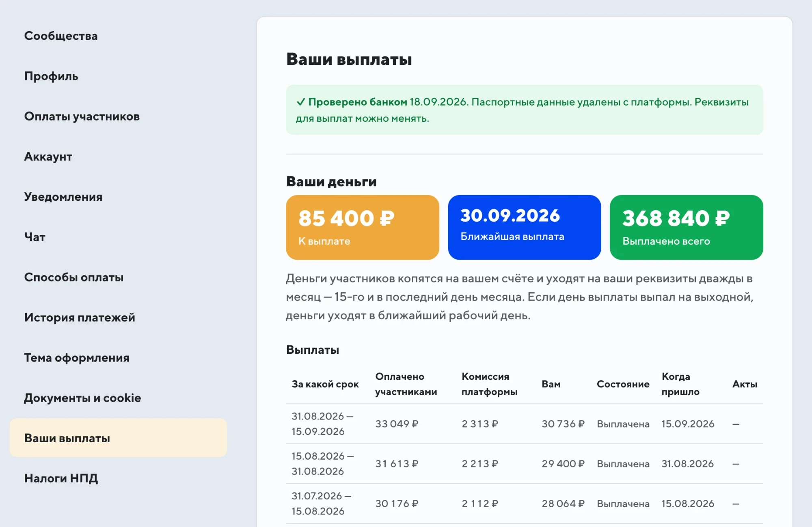Click the 30 736 ₽ payout value
This screenshot has width=812, height=527.
563,424
